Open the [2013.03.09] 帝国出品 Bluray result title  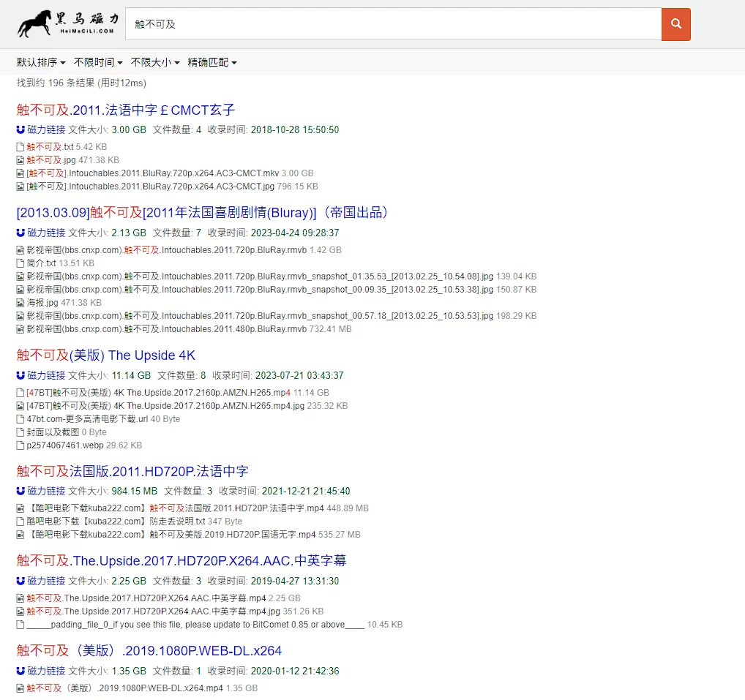coord(203,213)
